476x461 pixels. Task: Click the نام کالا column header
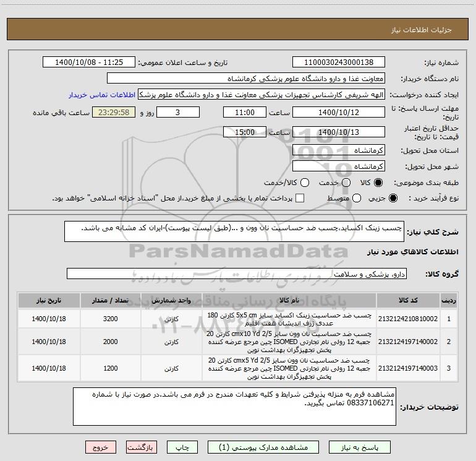[289, 300]
